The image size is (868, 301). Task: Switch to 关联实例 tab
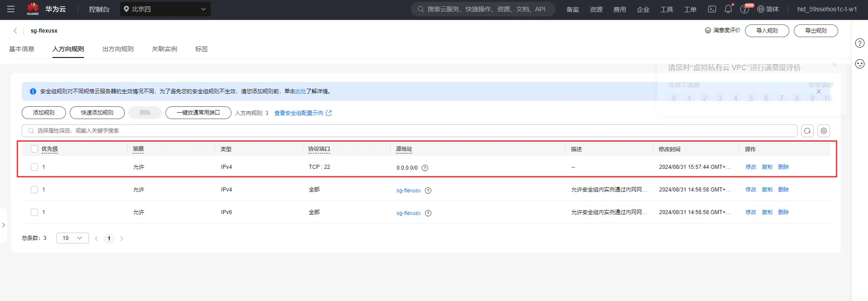[x=165, y=49]
